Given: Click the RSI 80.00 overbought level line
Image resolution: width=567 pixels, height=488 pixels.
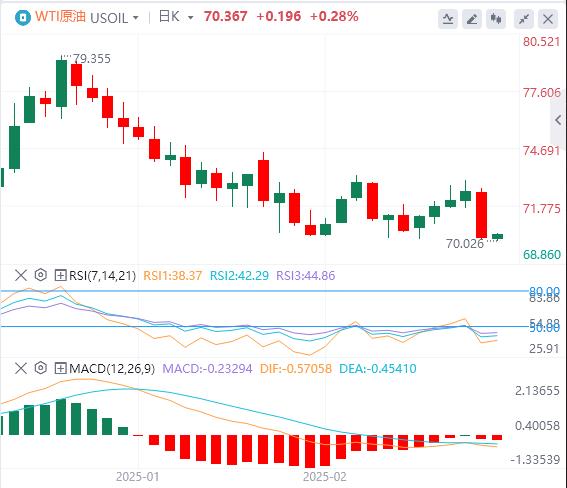Looking at the screenshot, I should pyautogui.click(x=264, y=291).
